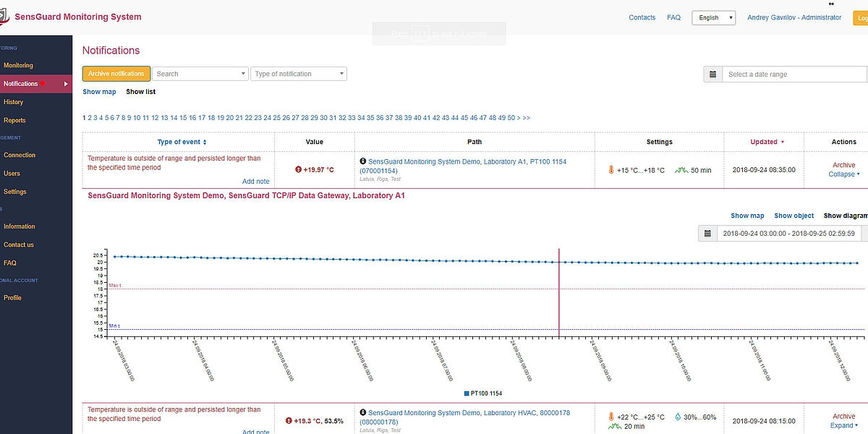Collapse the first notification row
The width and height of the screenshot is (868, 434).
[x=843, y=174]
